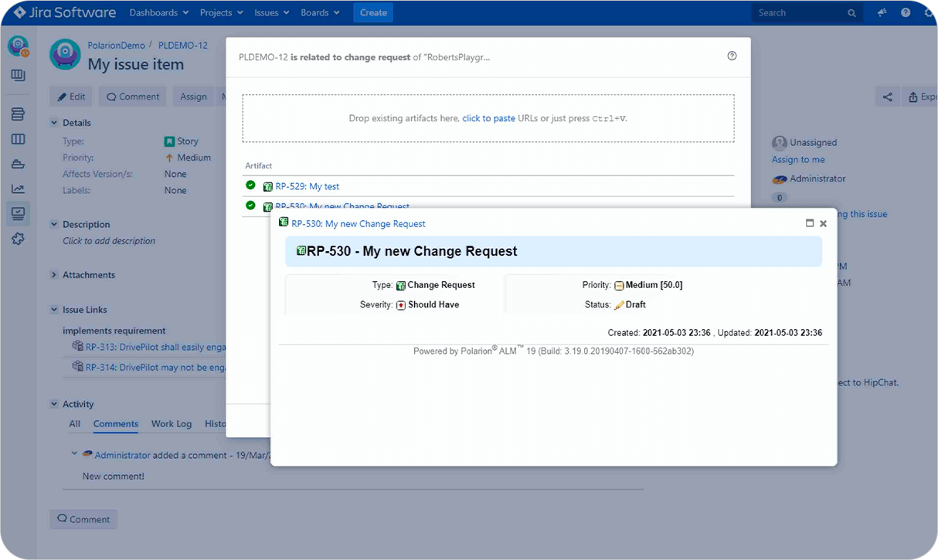Open the Dashboards menu

158,12
